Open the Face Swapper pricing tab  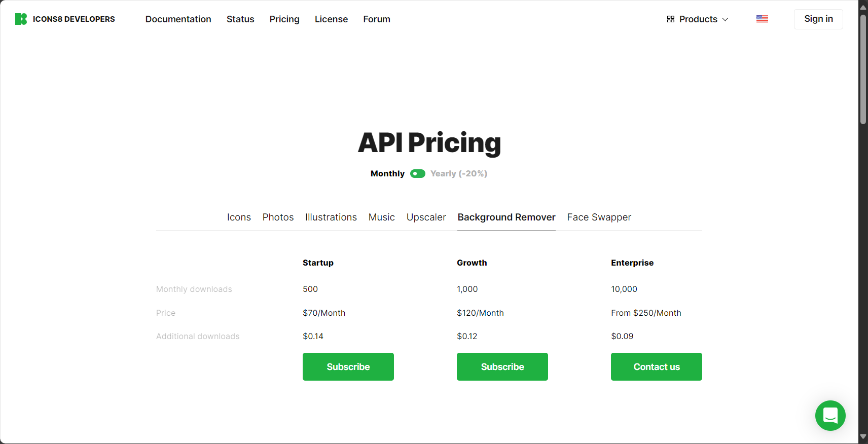(599, 217)
